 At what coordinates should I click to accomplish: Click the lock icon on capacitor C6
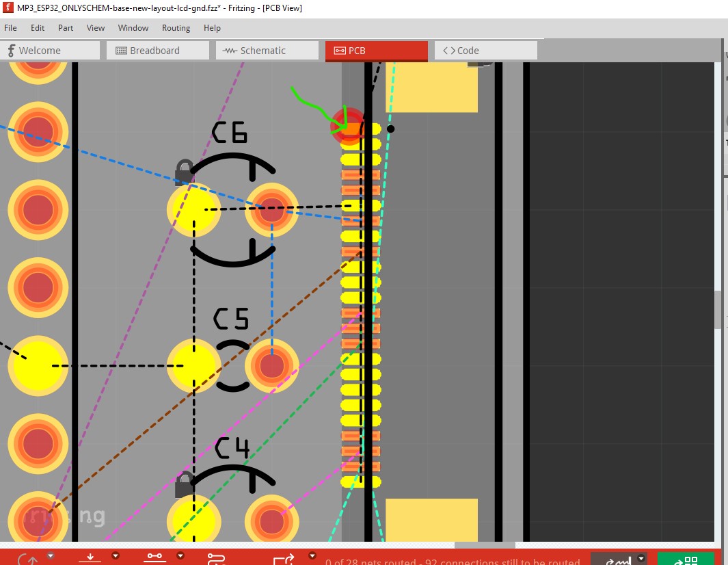(184, 171)
